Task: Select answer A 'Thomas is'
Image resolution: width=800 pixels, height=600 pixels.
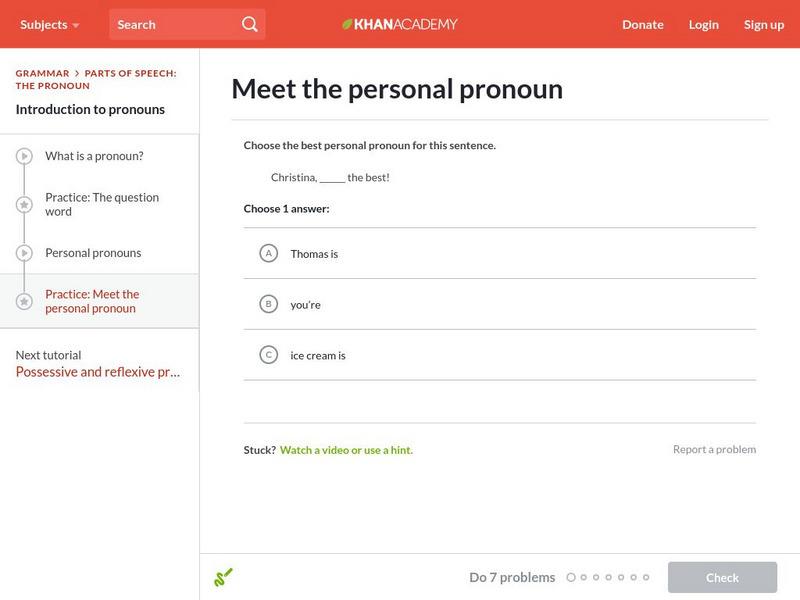Action: click(x=266, y=254)
